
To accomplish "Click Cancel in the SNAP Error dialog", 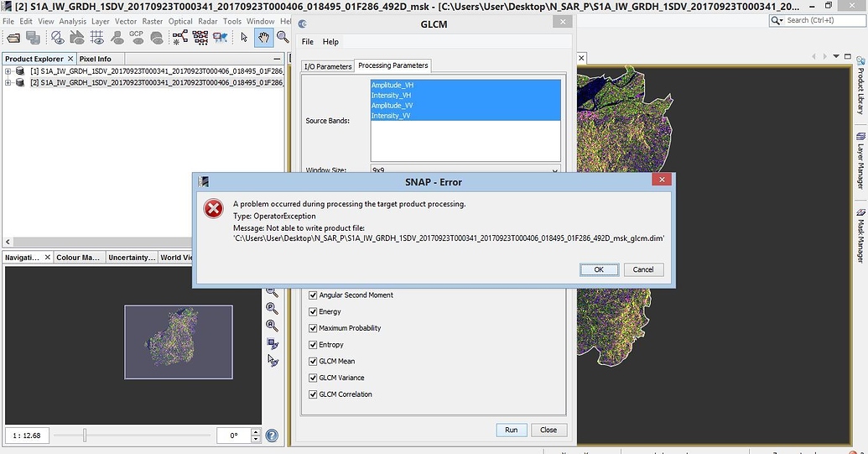I will pyautogui.click(x=643, y=269).
